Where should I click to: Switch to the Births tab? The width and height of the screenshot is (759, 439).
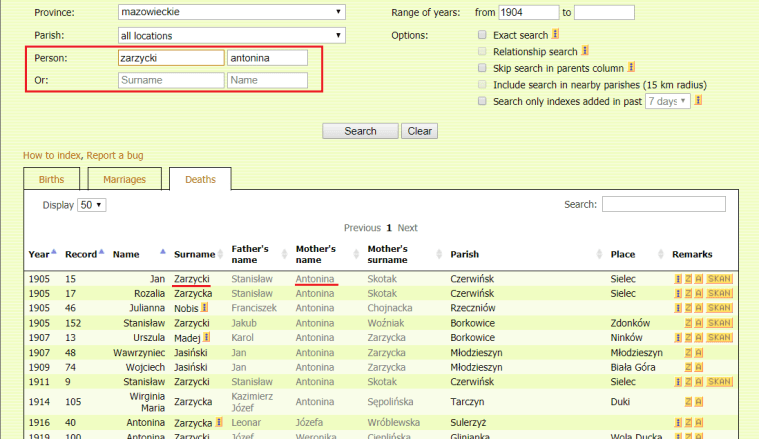coord(55,180)
